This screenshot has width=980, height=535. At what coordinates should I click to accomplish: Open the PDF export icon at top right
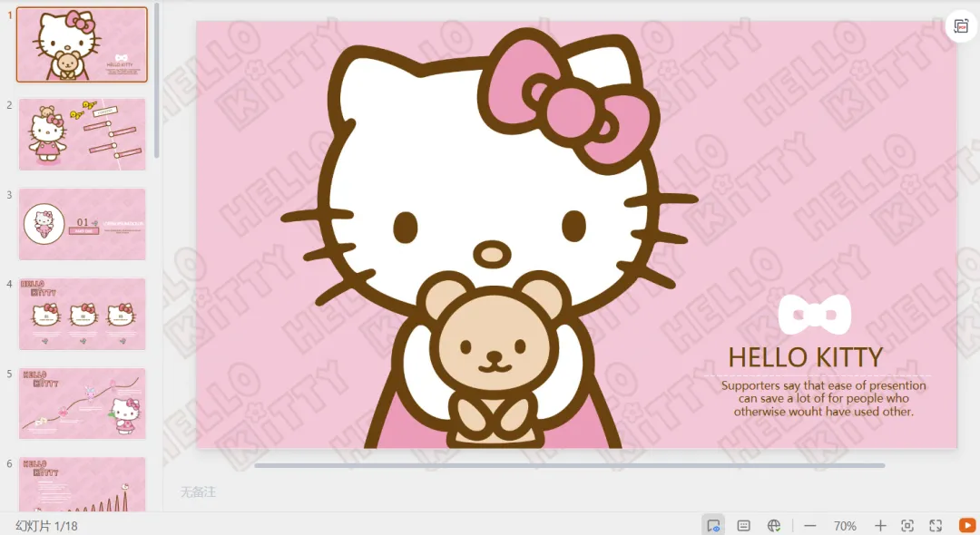tap(961, 26)
